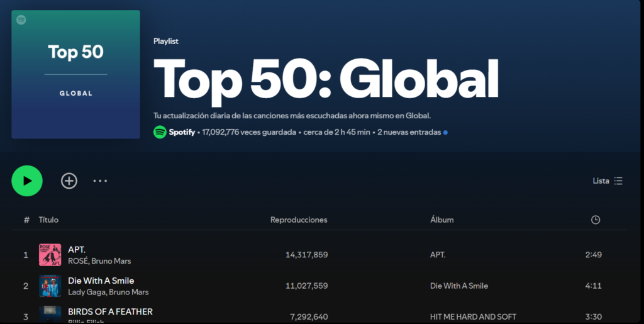The image size is (644, 324).
Task: Click the Top 50 Global playlist cover
Action: [x=75, y=74]
